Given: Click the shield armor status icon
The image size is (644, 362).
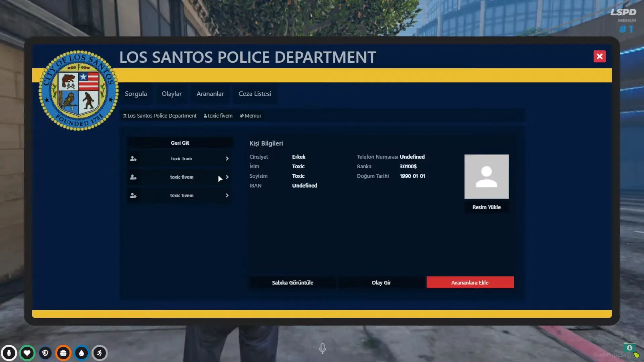Looking at the screenshot, I should click(45, 353).
